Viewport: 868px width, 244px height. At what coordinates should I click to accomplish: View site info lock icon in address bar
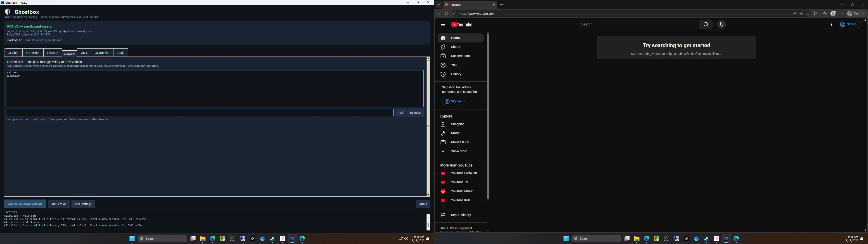pos(455,14)
